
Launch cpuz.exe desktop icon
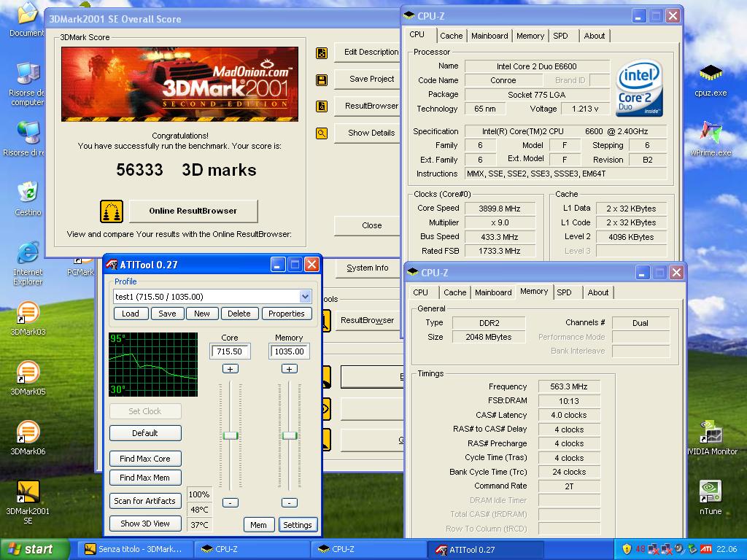pos(711,73)
